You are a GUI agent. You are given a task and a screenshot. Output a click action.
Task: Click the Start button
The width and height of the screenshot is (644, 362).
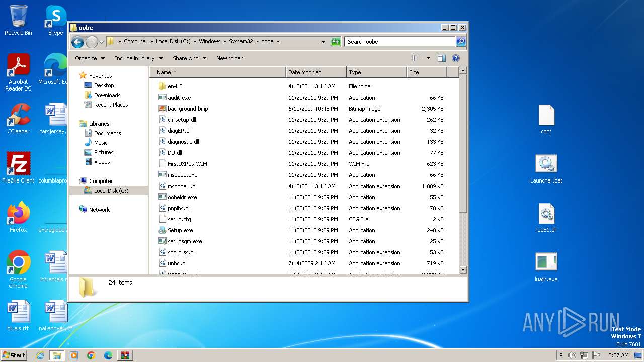14,355
